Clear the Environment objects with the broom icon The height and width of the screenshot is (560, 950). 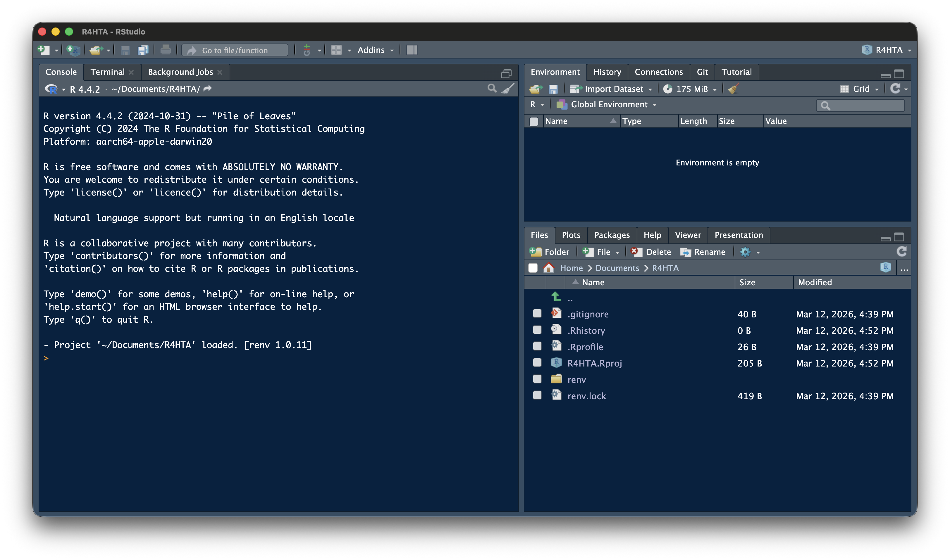point(733,89)
